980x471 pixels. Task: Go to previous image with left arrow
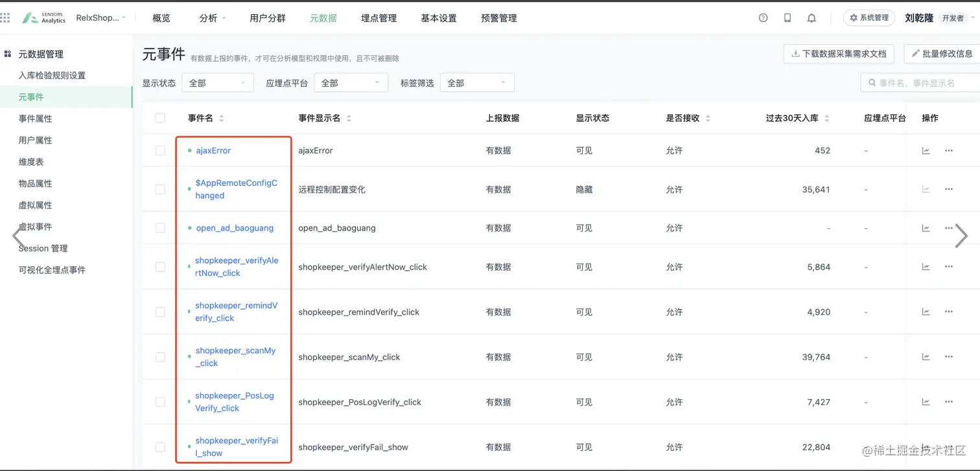click(x=18, y=236)
